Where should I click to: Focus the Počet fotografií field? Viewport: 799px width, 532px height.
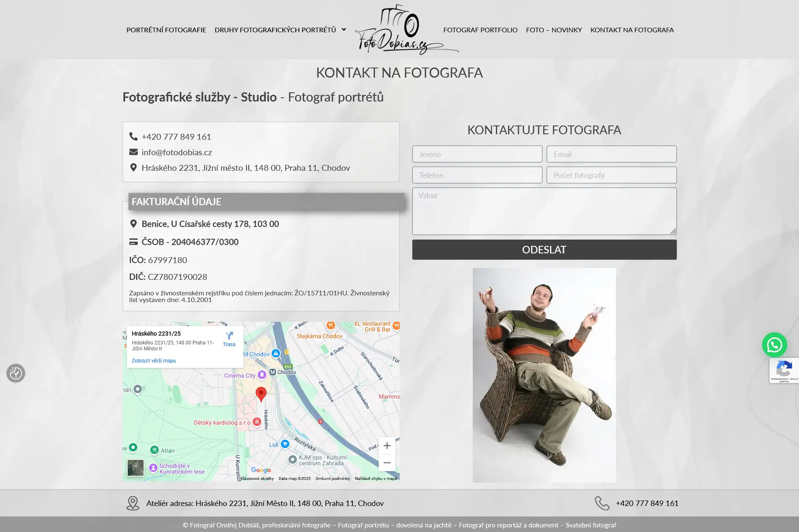pyautogui.click(x=611, y=175)
